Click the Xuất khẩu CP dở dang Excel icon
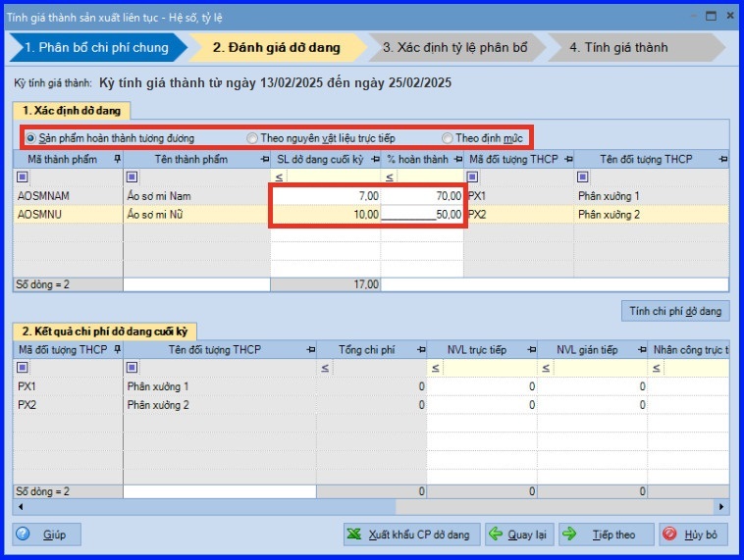Screen dimensions: 744x560 click(x=355, y=535)
